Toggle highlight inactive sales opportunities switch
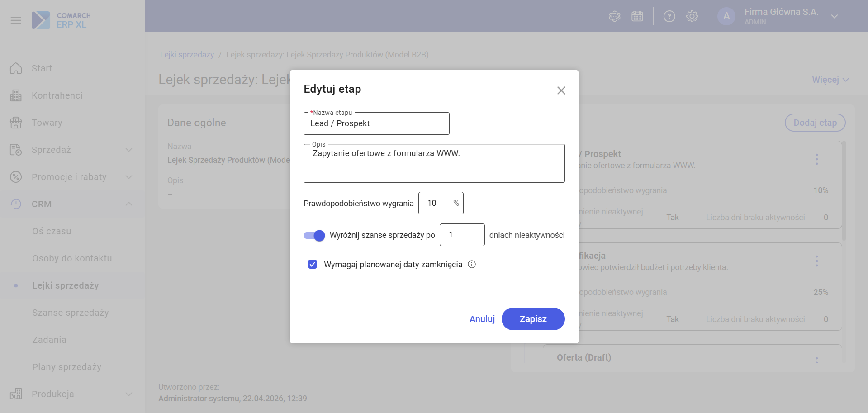 coord(314,235)
